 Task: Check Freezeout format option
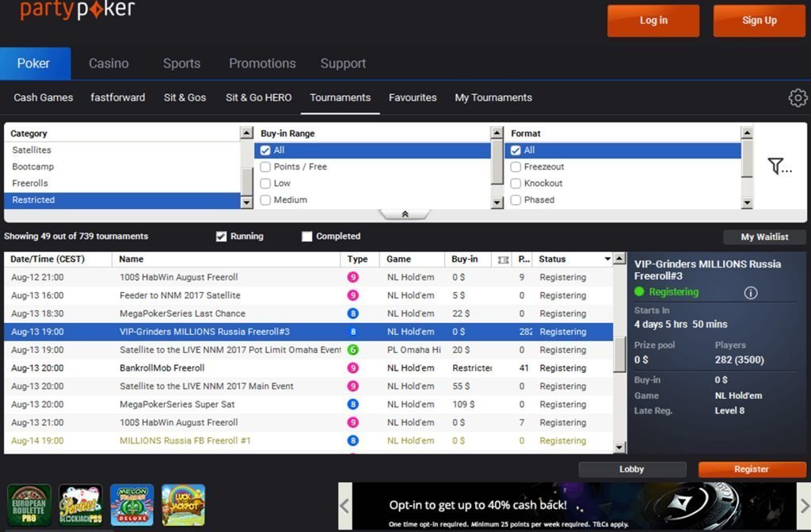tap(516, 166)
